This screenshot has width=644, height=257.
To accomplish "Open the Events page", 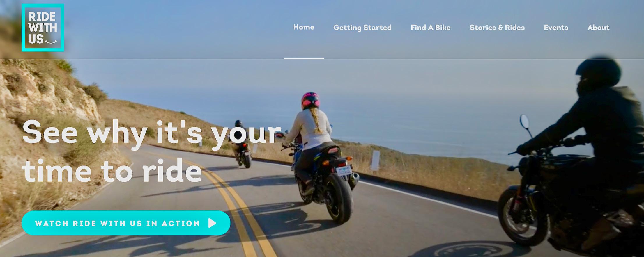I will pos(556,28).
